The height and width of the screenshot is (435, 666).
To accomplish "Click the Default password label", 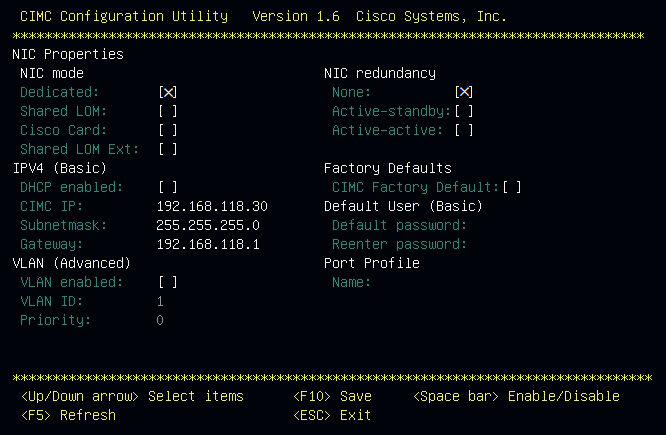I will (x=399, y=226).
